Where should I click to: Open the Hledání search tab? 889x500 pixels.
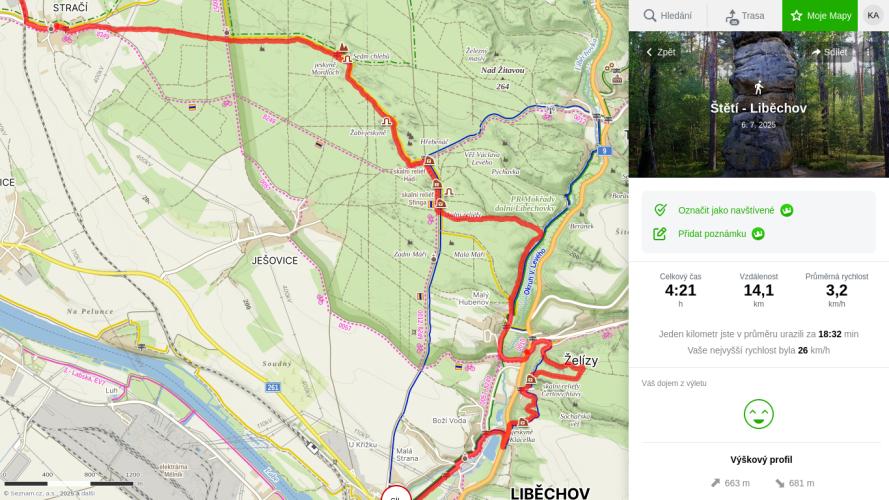pos(667,16)
